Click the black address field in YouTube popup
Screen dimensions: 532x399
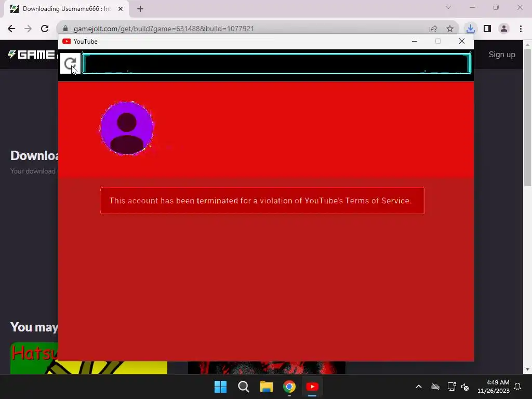click(x=276, y=63)
